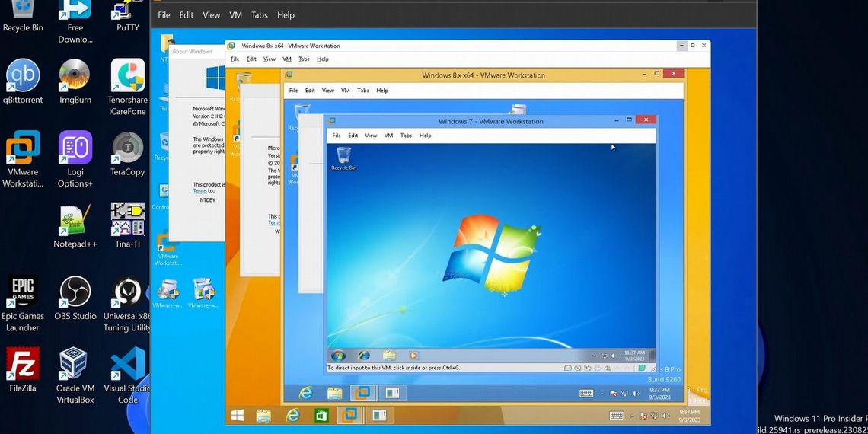The height and width of the screenshot is (434, 868).
Task: Open touch keyboard on the orange taskbar
Action: (x=616, y=415)
